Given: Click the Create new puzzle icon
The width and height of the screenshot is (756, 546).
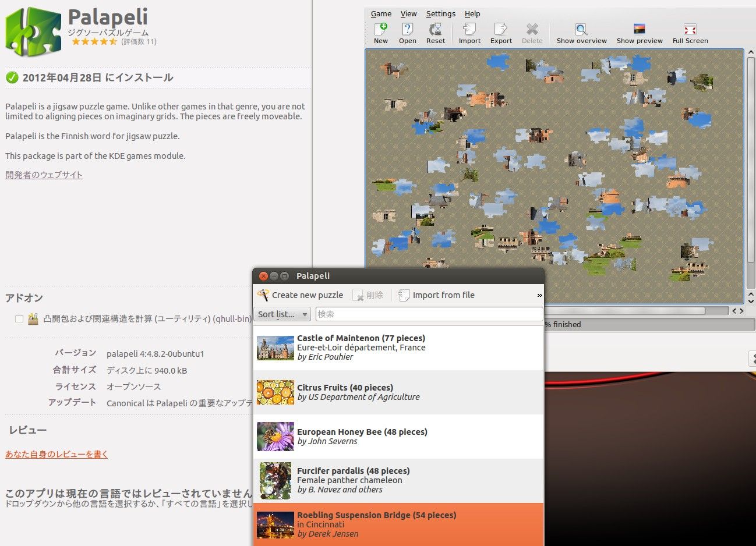Looking at the screenshot, I should [263, 295].
